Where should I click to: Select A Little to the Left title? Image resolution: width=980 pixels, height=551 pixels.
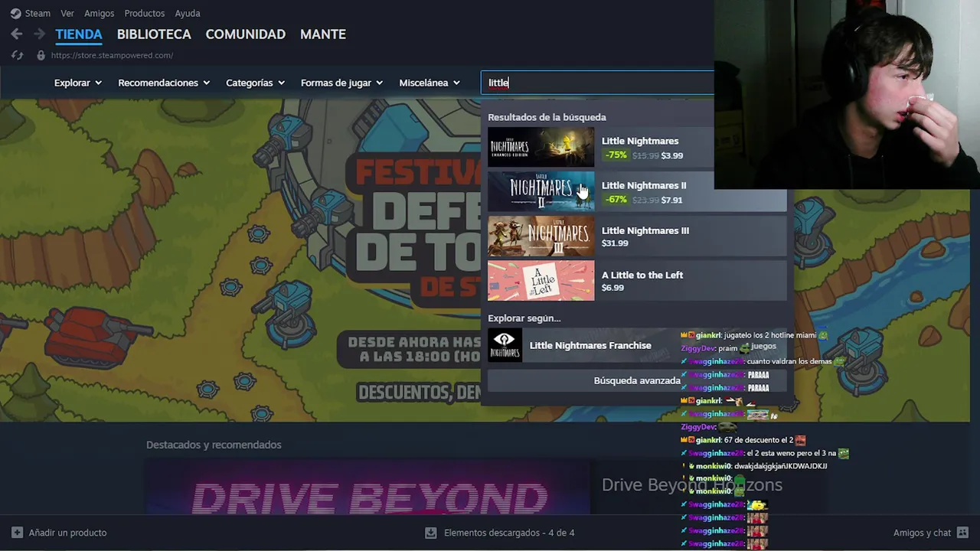pos(642,275)
